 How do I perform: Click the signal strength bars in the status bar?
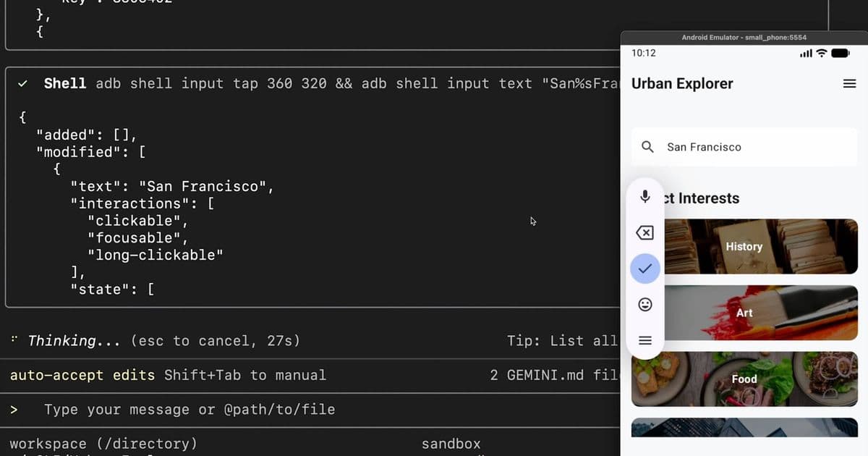pos(804,53)
